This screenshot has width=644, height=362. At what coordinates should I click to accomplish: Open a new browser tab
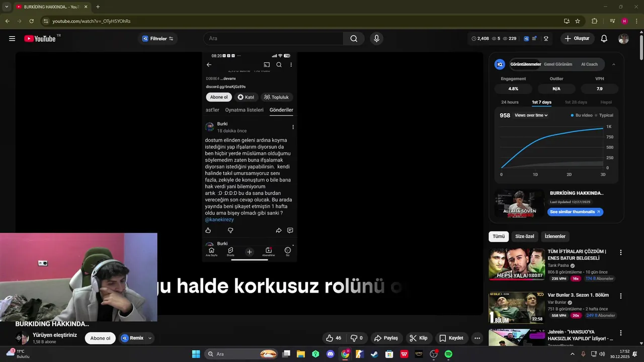tap(98, 7)
